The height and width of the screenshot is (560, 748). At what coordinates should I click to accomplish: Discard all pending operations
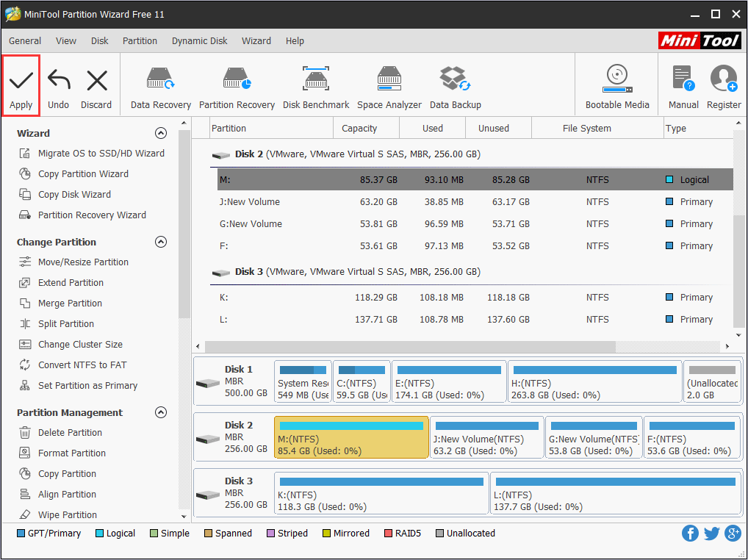click(x=96, y=89)
